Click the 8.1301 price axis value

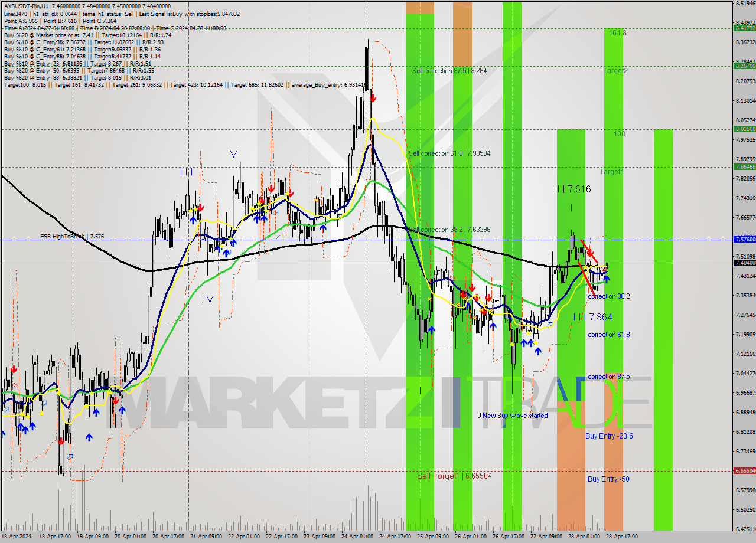click(745, 100)
